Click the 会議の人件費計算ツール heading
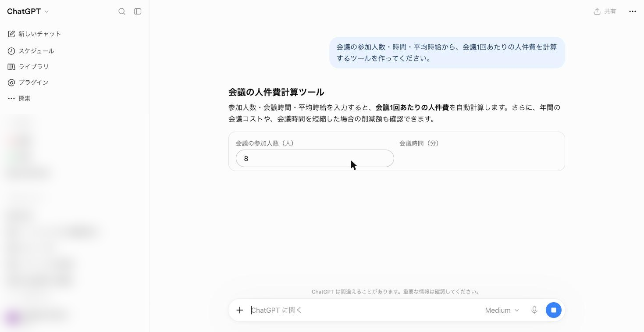Screen dimensions: 644x332 (276, 92)
